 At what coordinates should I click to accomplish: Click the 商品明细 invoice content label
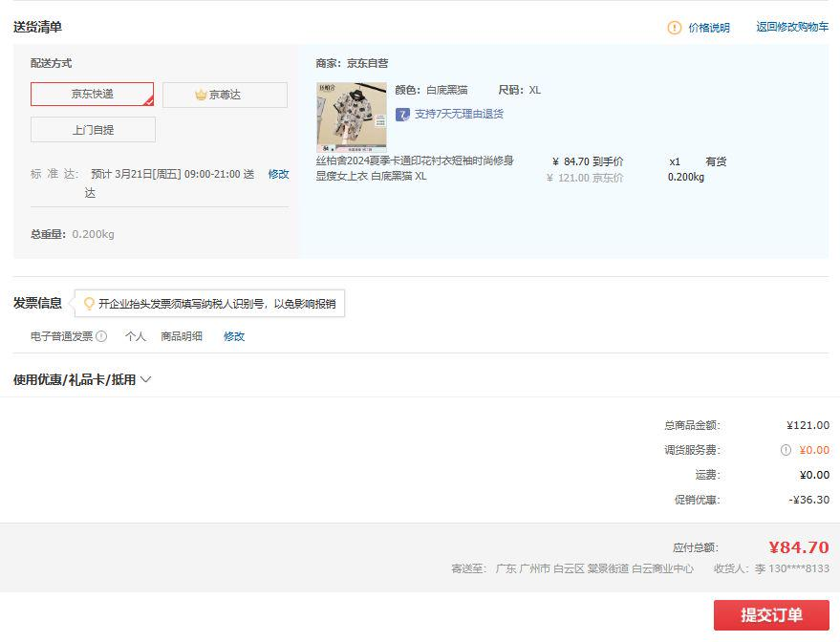[x=182, y=336]
